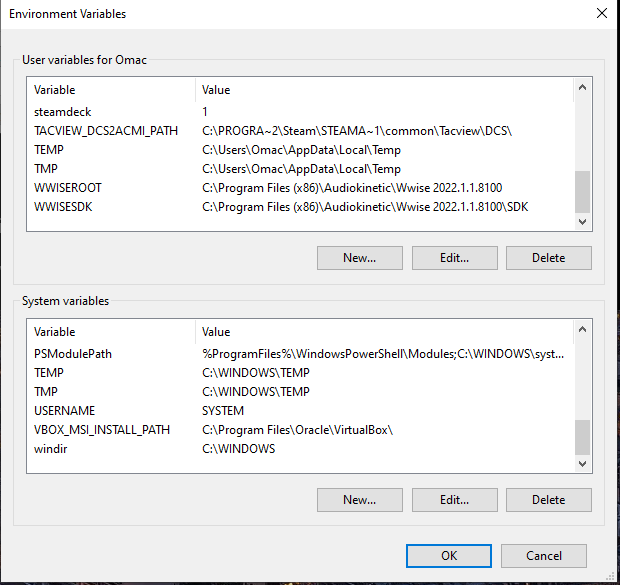The width and height of the screenshot is (620, 585).
Task: Select the steamdeck user variable
Action: (62, 112)
